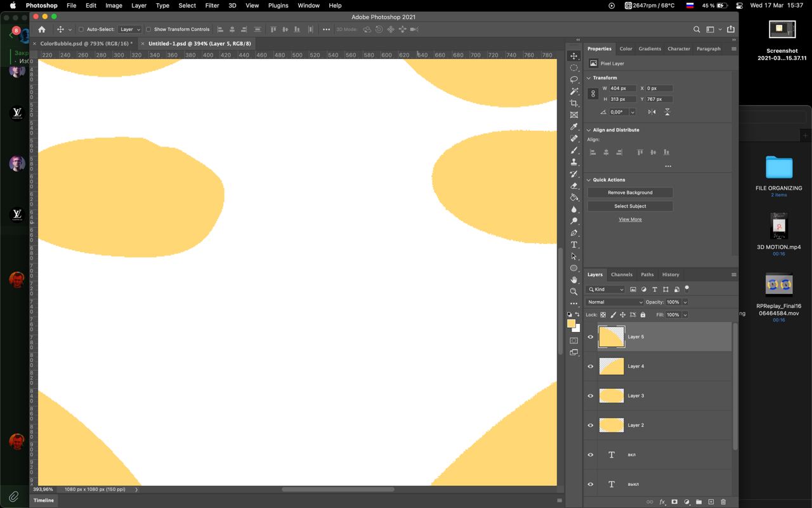Screen dimensions: 812x508
Task: Hide Layer 4 with its eye icon
Action: coord(591,366)
